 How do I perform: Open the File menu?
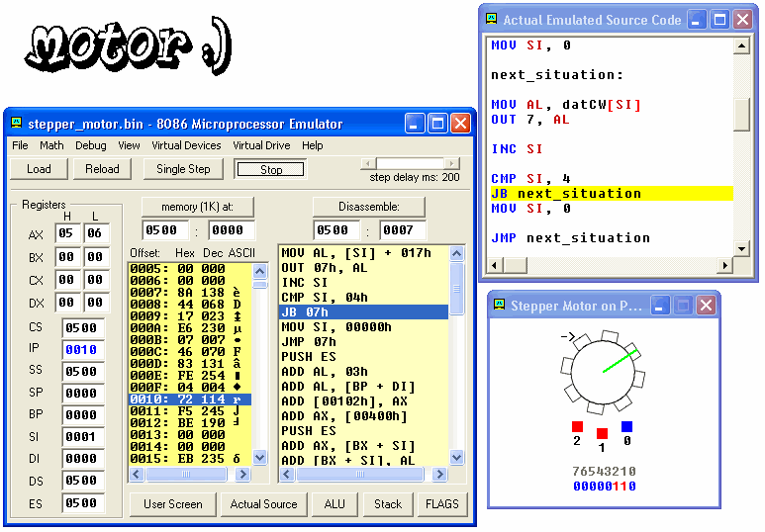click(x=20, y=145)
